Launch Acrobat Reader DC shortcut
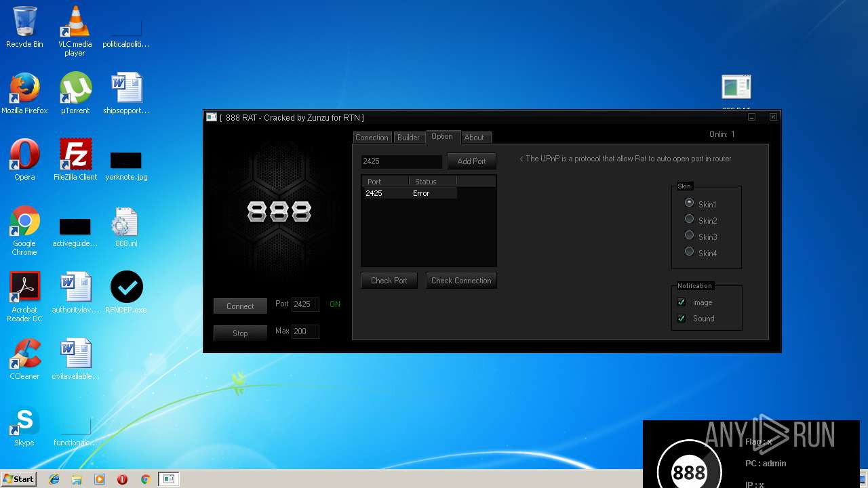Viewport: 868px width, 488px height. coord(24,297)
